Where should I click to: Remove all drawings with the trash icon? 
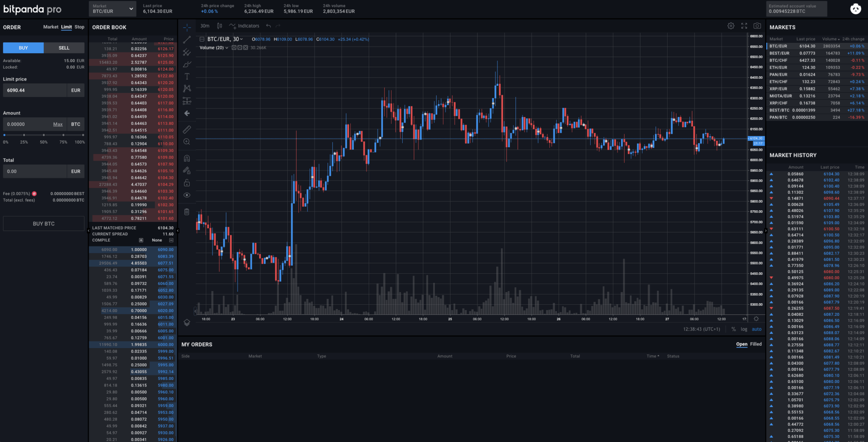point(187,211)
